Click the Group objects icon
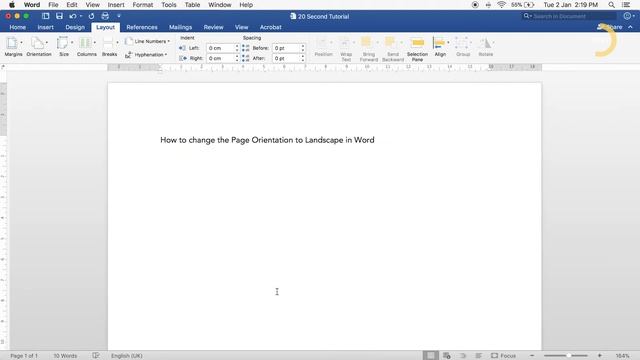The image size is (640, 360). [x=463, y=47]
